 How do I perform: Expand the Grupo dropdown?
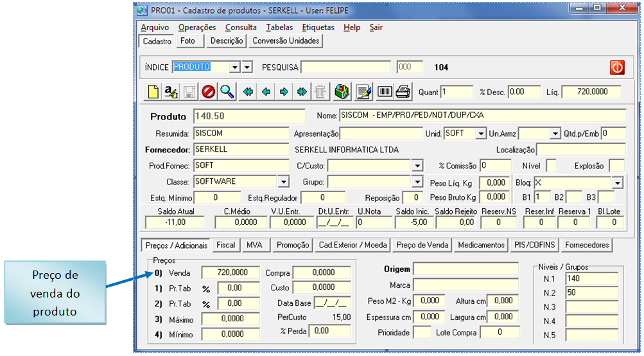pos(417,181)
